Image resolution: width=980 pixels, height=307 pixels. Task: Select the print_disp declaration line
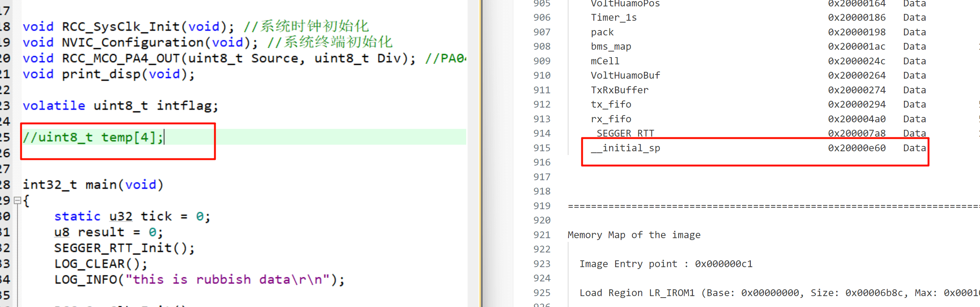(x=109, y=74)
